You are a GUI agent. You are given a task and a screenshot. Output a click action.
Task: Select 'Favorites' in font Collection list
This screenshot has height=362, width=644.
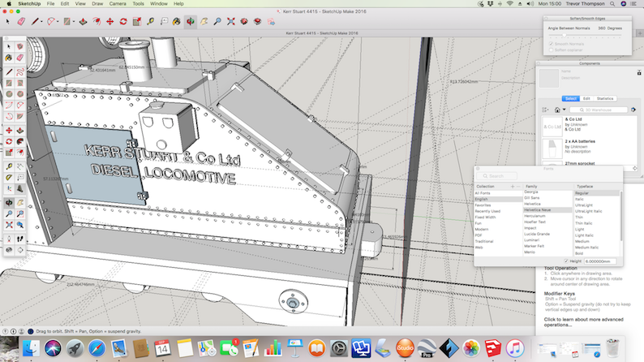click(x=483, y=205)
